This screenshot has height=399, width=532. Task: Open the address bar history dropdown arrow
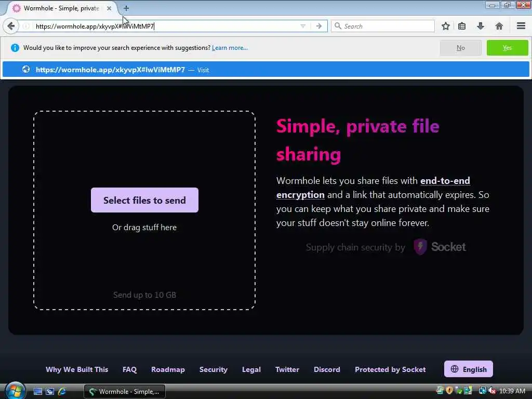[x=303, y=26]
